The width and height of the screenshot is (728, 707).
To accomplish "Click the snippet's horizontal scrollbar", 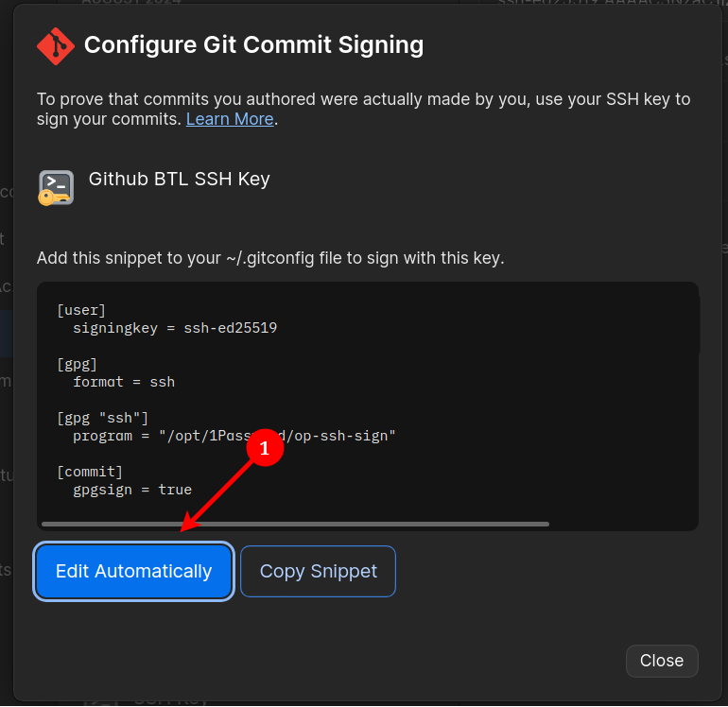I will pyautogui.click(x=295, y=524).
